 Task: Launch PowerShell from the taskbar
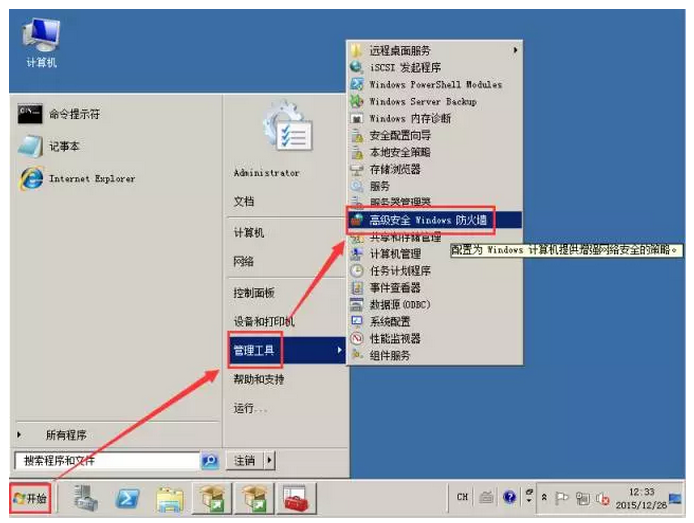127,499
